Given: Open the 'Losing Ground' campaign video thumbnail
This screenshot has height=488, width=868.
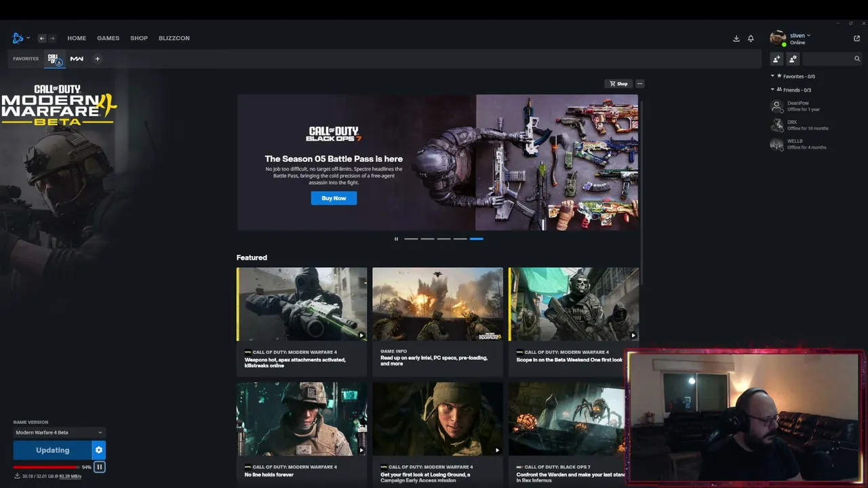Looking at the screenshot, I should click(437, 419).
